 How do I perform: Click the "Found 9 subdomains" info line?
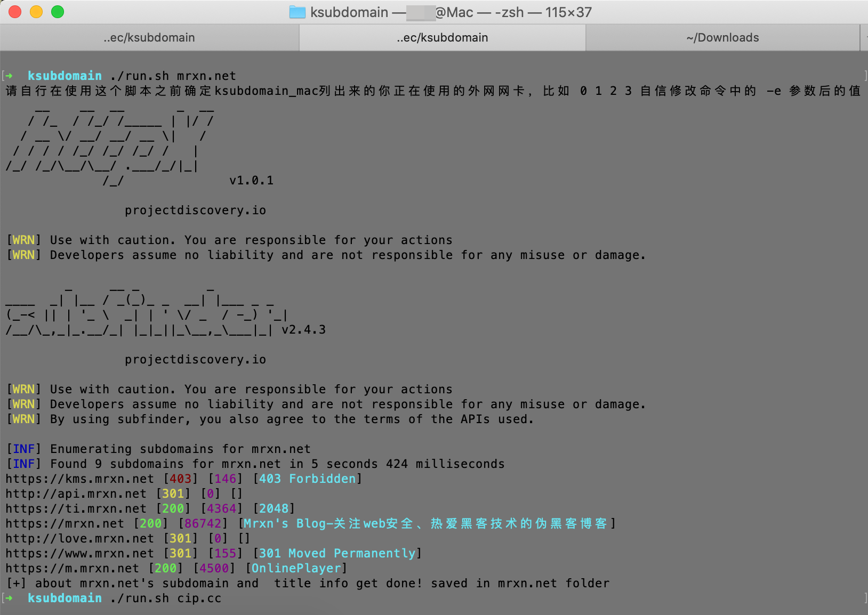pyautogui.click(x=255, y=464)
